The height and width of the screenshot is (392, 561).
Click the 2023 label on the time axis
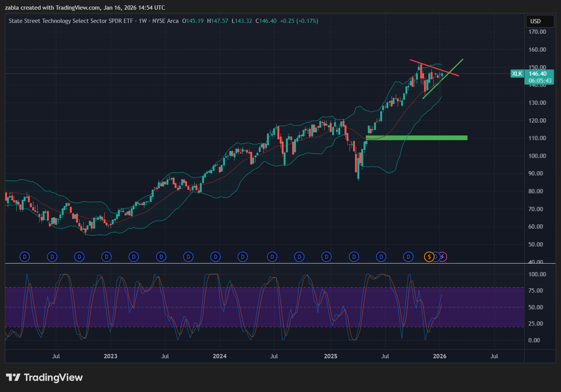click(x=111, y=356)
